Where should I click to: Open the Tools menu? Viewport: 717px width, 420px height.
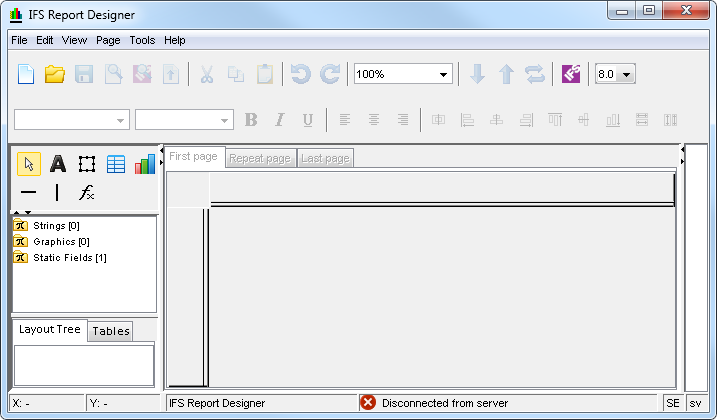click(x=142, y=40)
